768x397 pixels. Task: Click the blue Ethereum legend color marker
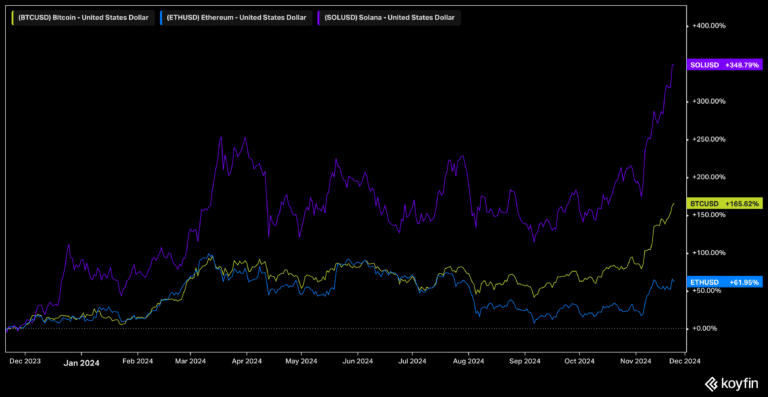pos(160,18)
